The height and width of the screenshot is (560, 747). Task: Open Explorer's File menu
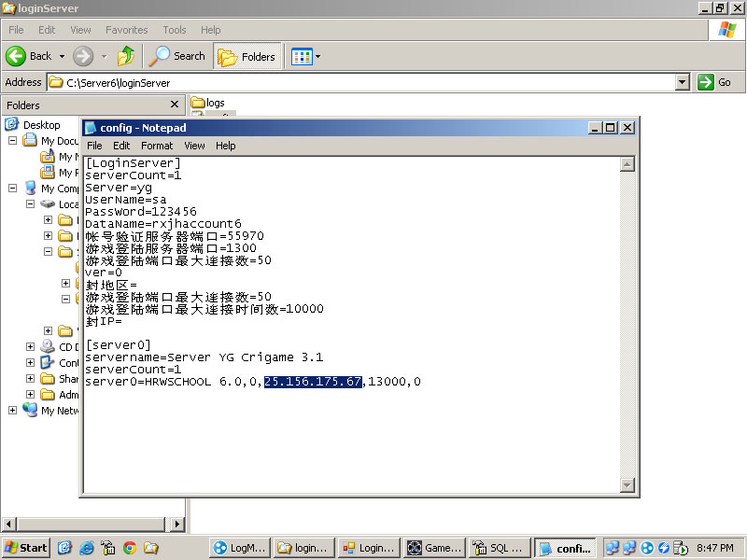point(16,30)
